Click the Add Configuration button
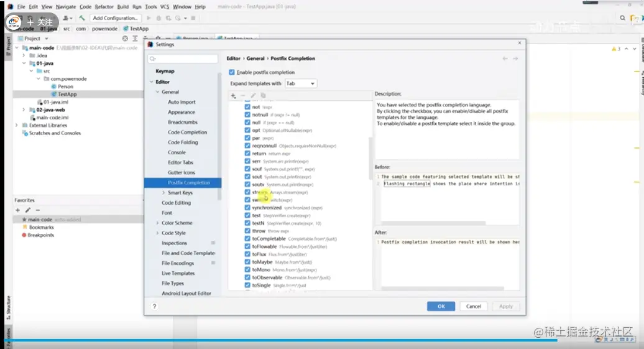Screen dimensions: 644x349 pos(116,18)
